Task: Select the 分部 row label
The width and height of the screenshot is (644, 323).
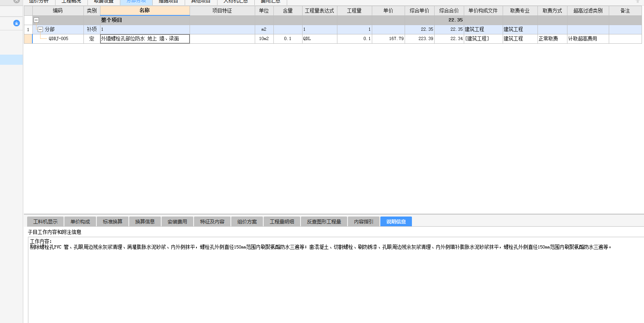Action: [50, 29]
